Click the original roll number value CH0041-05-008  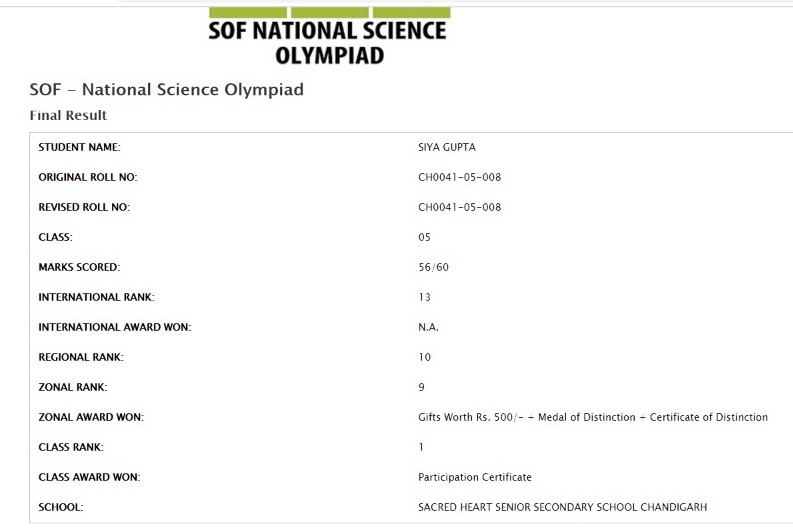click(x=459, y=177)
